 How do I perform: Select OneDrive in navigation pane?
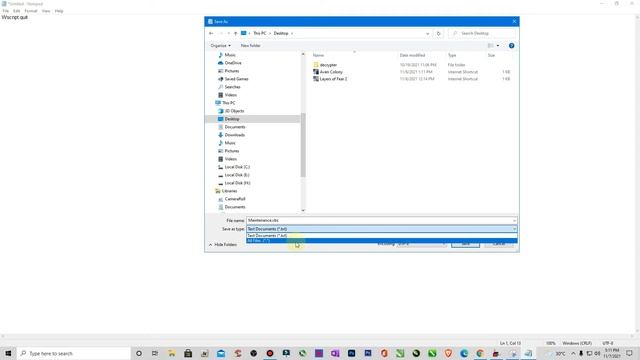point(233,63)
